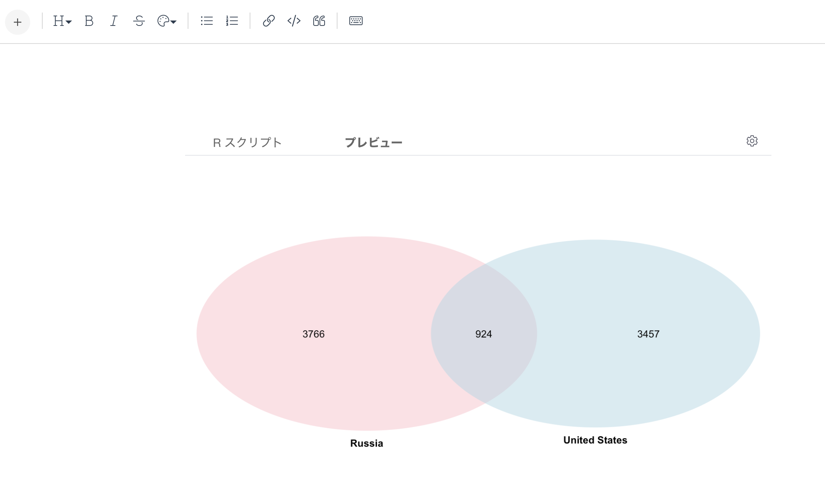825x504 pixels.
Task: Open the text color palette dropdown
Action: pyautogui.click(x=167, y=21)
